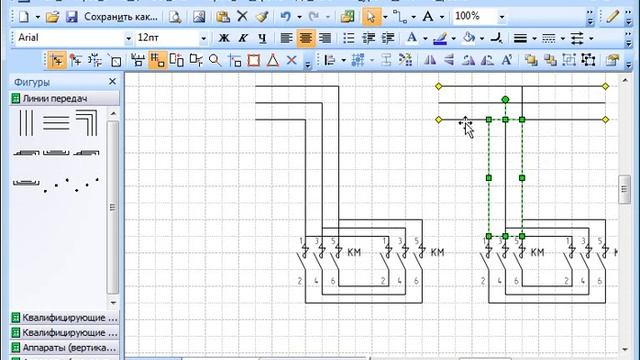Viewport: 640px width, 360px height.
Task: Open the fill color dropdown arrow
Action: coord(482,38)
